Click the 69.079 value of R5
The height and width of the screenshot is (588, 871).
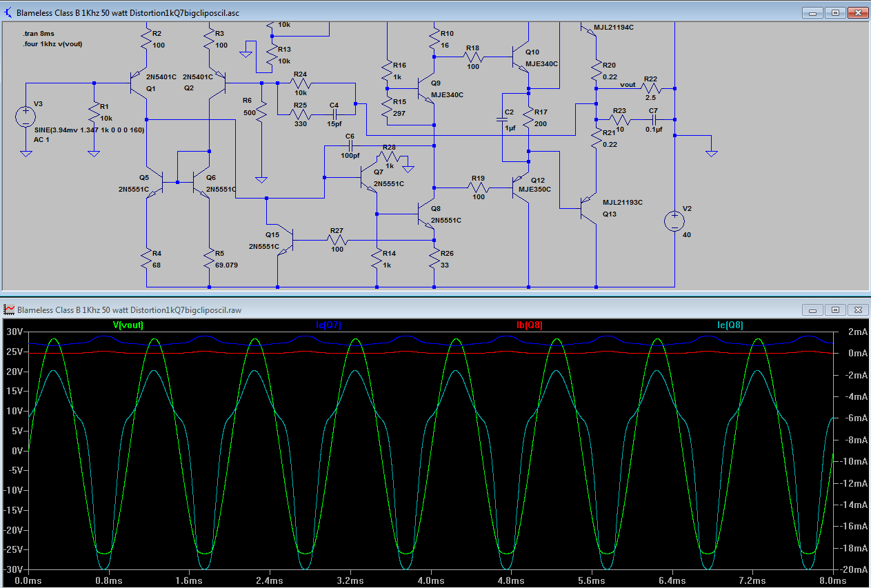[228, 264]
